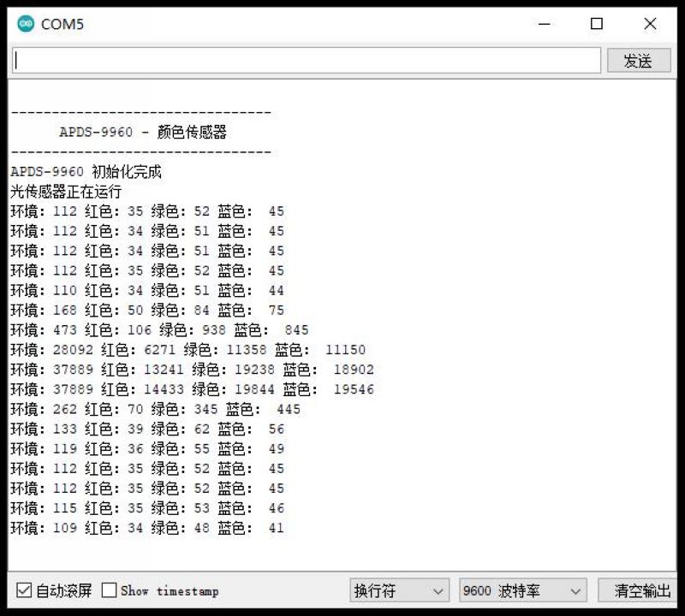Click the COM5 title bar text
685x616 pixels.
click(63, 24)
